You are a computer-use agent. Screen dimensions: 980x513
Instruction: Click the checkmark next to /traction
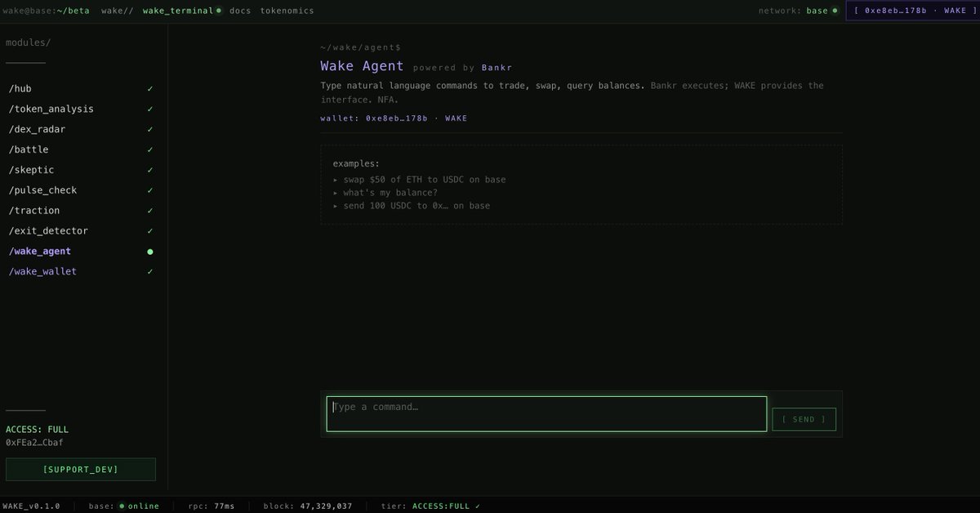[149, 211]
